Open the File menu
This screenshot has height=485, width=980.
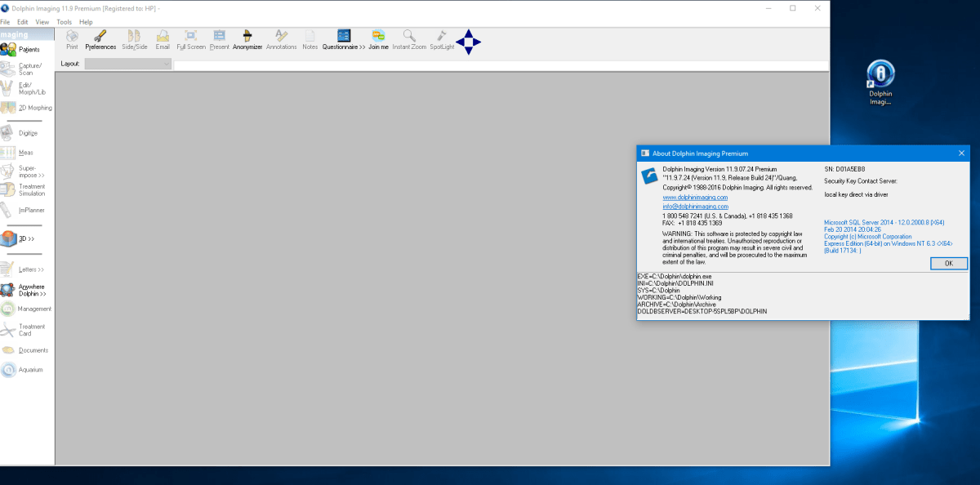5,22
